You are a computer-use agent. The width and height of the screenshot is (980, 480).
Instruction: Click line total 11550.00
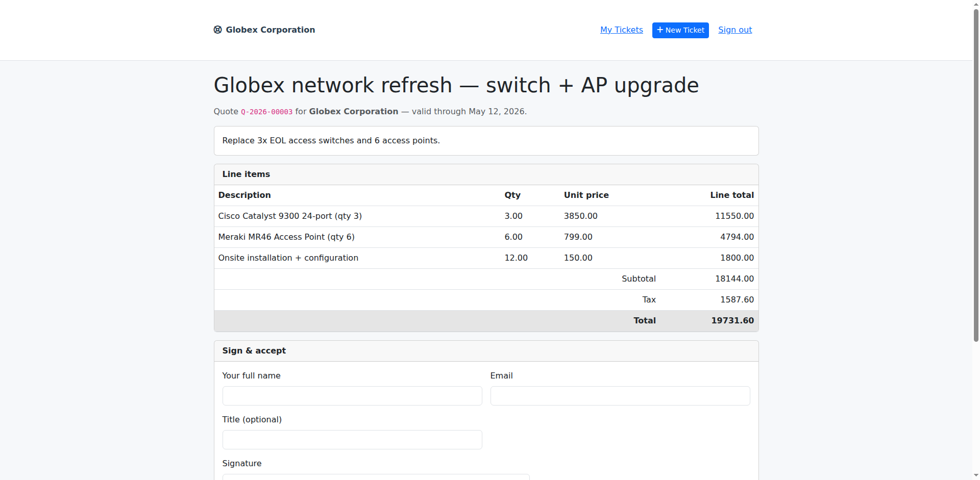[x=734, y=216]
